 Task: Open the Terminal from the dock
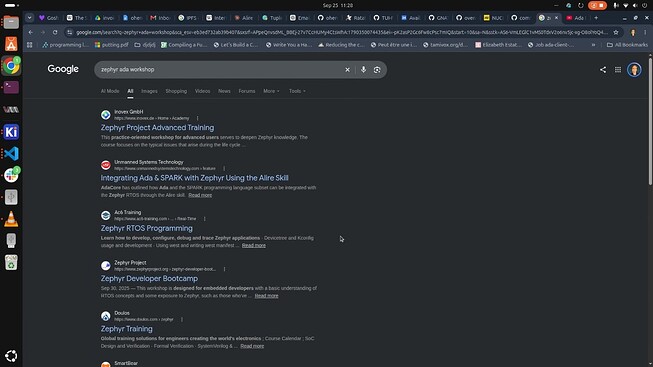[11, 87]
